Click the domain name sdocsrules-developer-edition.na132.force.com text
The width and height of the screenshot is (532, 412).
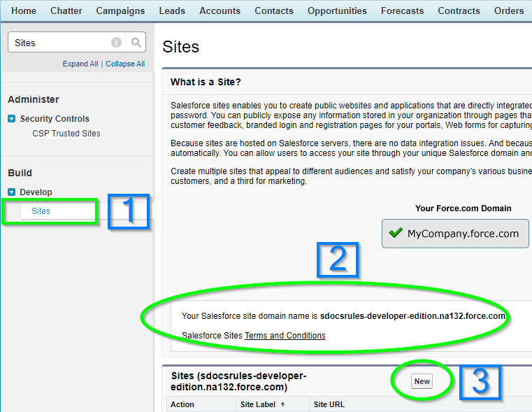coord(412,316)
